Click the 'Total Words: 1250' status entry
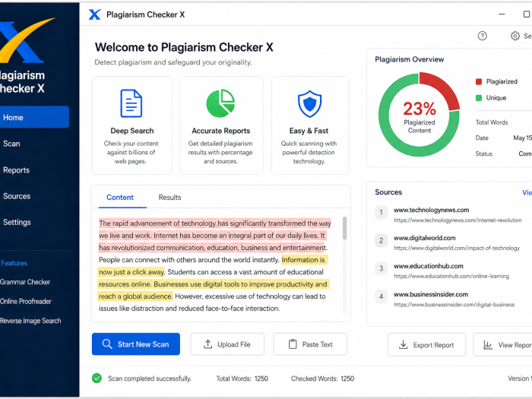This screenshot has height=399, width=532. (x=242, y=378)
